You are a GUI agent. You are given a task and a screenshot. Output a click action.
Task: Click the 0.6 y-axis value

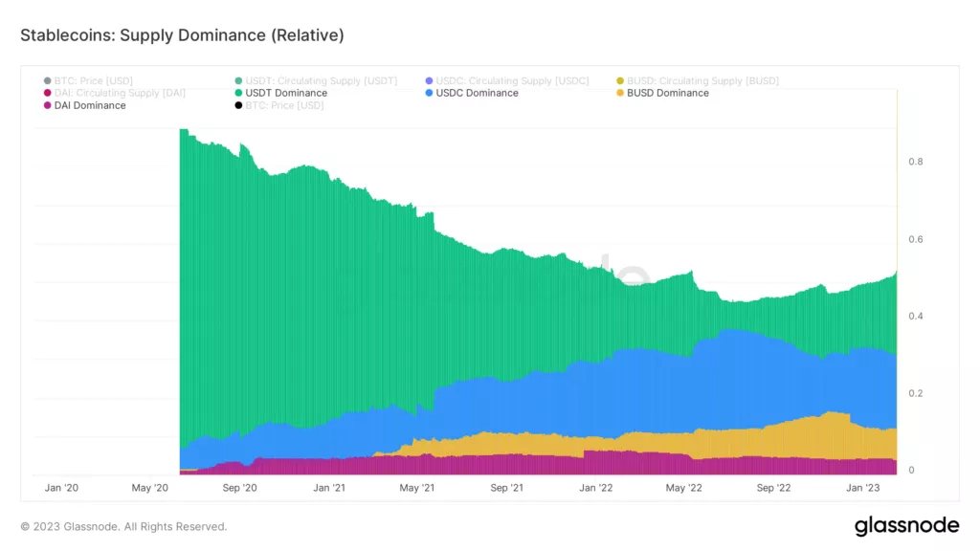tap(916, 239)
